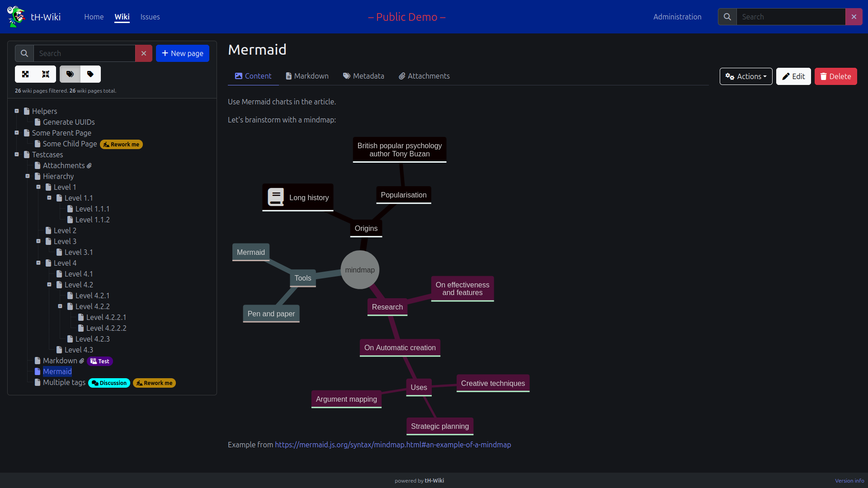Screen dimensions: 868x488
Task: Collapse the Level 4 tree node
Action: click(x=38, y=263)
